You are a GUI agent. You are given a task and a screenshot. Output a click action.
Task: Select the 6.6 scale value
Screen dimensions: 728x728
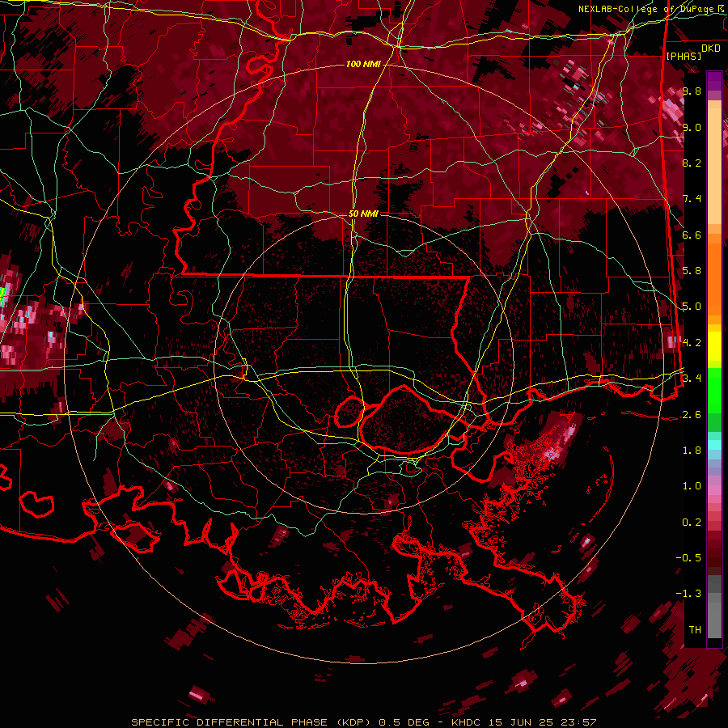692,235
